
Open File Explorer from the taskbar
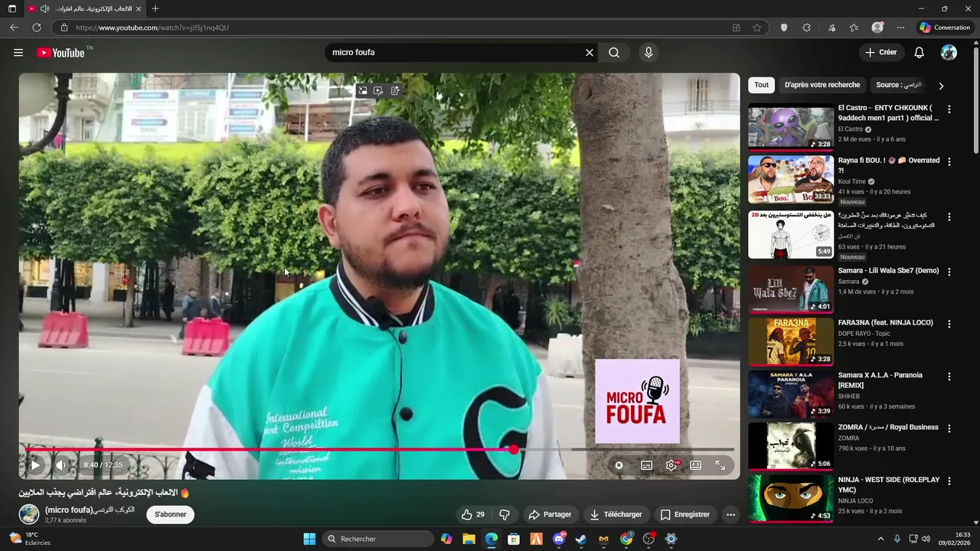tap(469, 539)
